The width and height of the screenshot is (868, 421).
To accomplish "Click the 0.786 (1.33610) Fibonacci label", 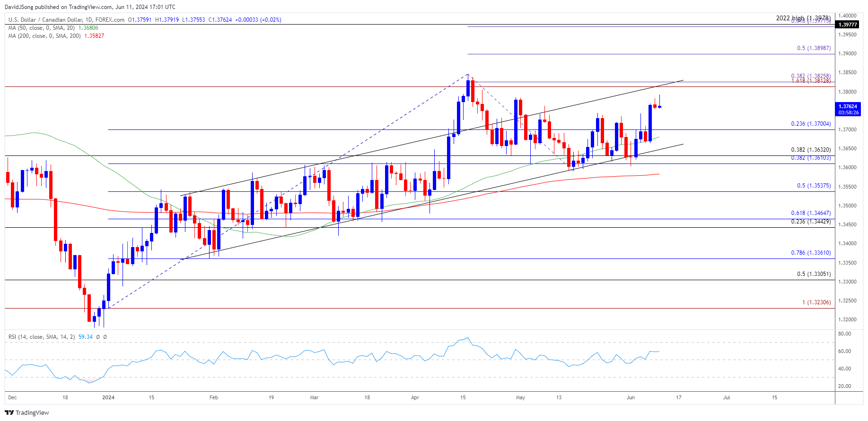I will coord(811,253).
